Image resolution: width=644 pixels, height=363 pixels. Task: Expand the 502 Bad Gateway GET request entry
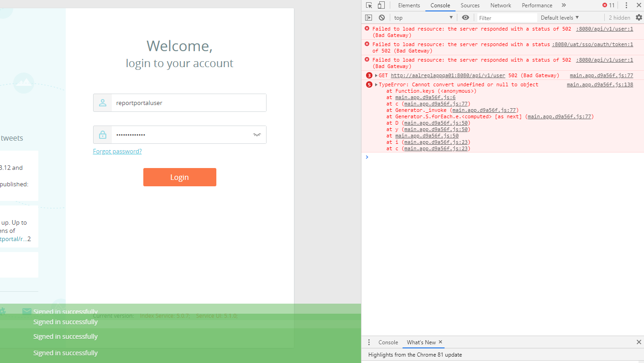tap(376, 75)
